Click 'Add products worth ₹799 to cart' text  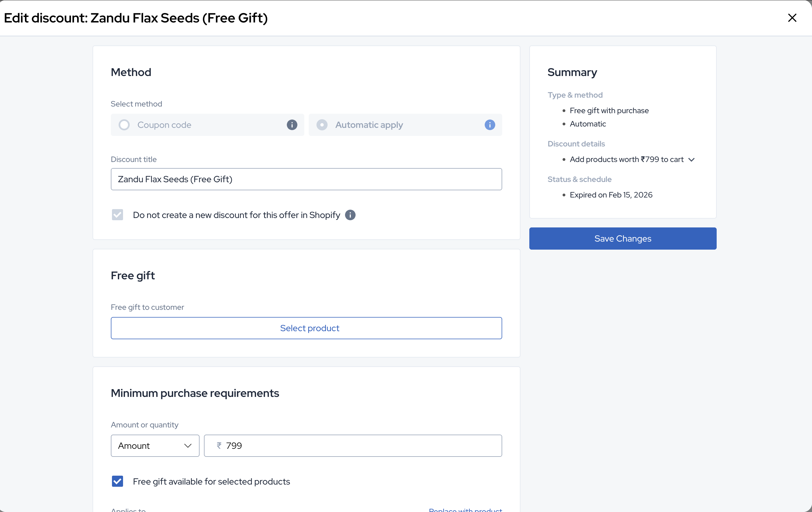[x=626, y=159]
